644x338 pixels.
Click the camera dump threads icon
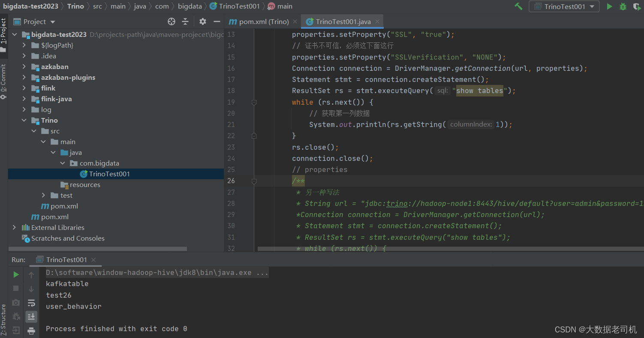[x=16, y=302]
